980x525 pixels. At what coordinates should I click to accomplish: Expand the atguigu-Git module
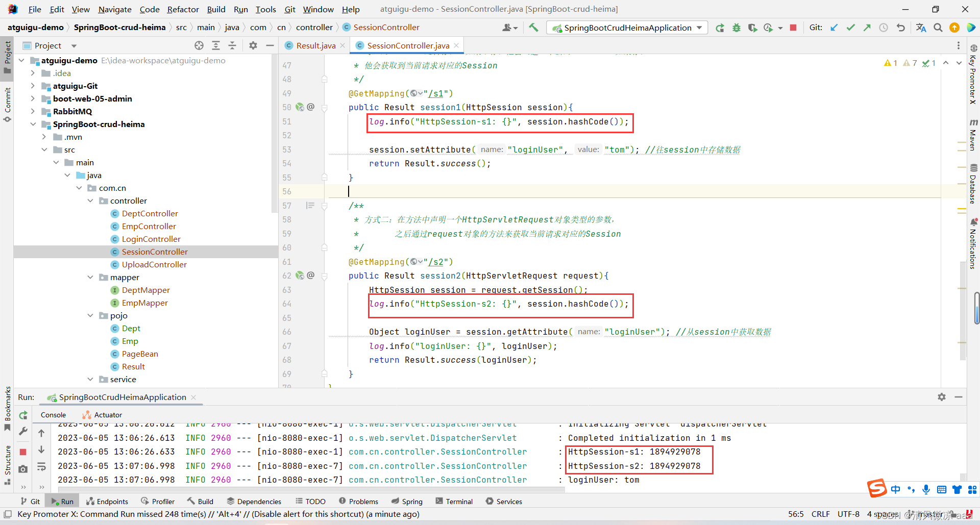tap(33, 86)
